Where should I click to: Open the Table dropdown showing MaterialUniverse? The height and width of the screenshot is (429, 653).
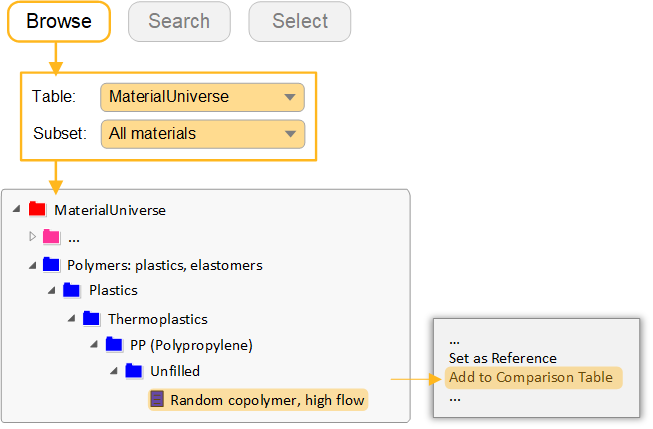tap(202, 97)
